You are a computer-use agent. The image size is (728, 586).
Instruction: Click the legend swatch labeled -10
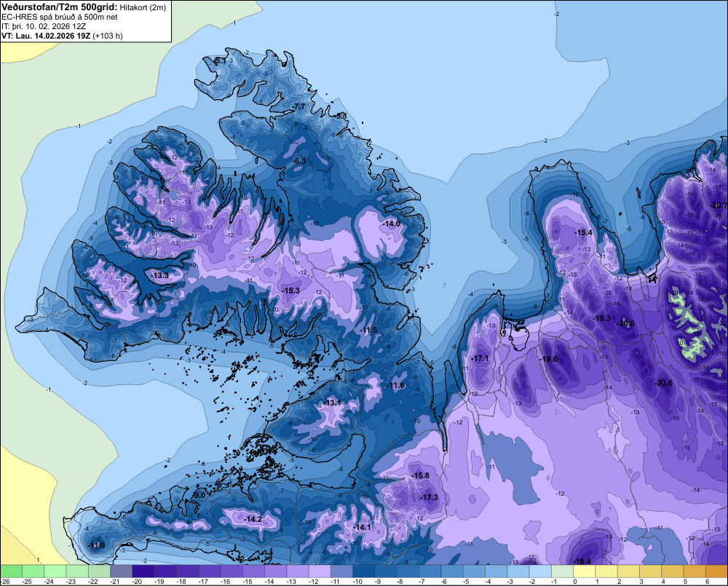click(364, 571)
